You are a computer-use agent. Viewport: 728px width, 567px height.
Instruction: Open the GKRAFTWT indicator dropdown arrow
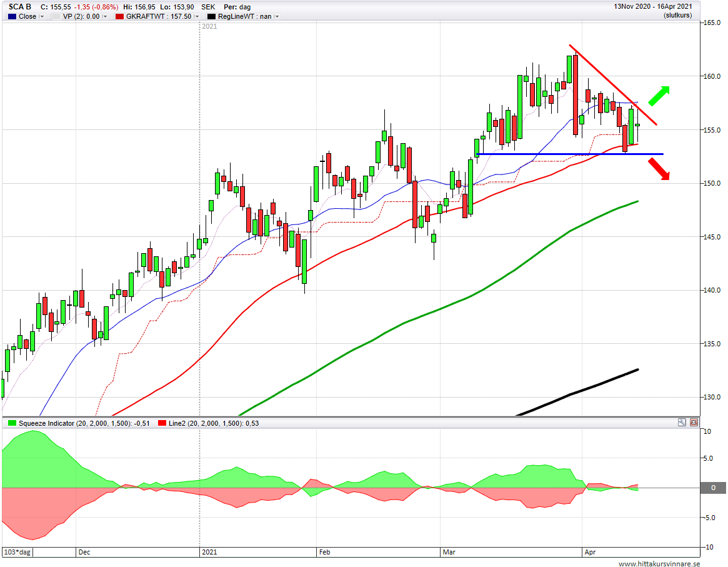pos(197,16)
